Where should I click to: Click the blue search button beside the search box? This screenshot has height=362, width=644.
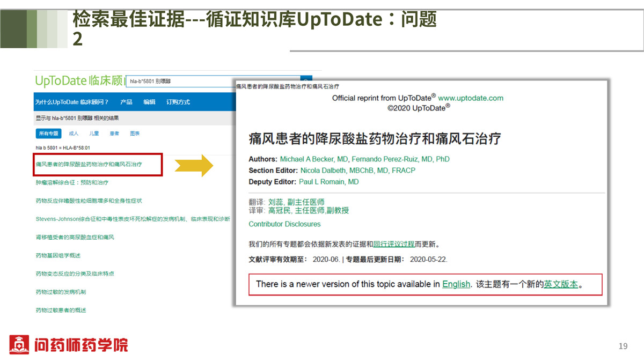[x=306, y=79]
